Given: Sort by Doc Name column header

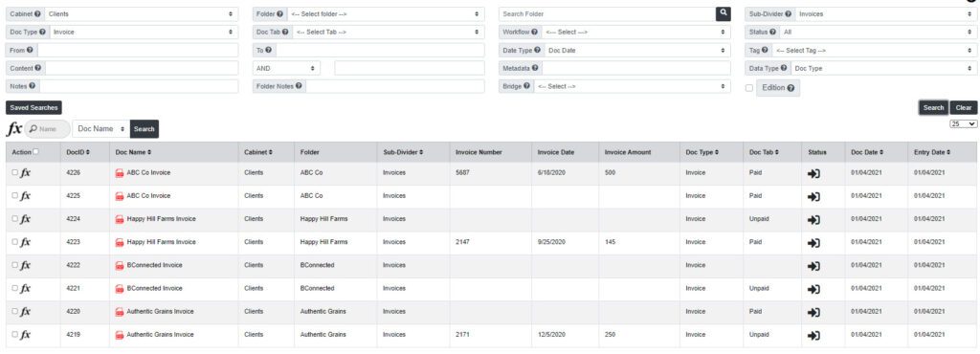Looking at the screenshot, I should (x=133, y=152).
